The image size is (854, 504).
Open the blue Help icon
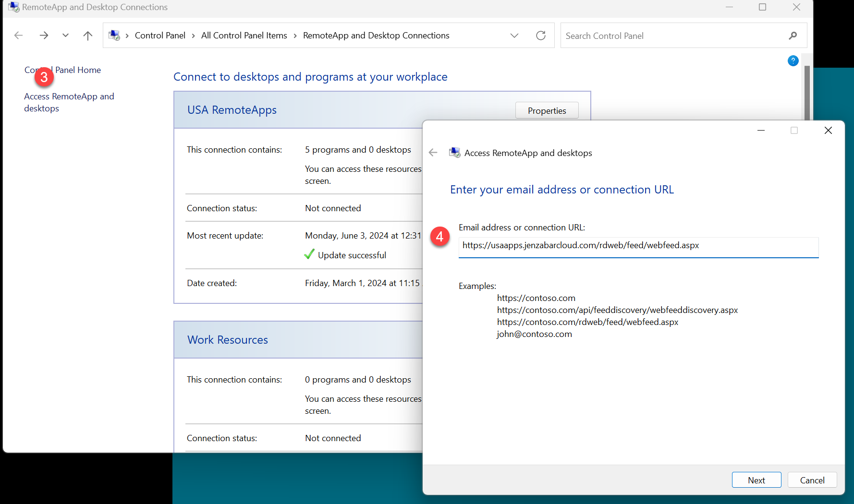[793, 61]
